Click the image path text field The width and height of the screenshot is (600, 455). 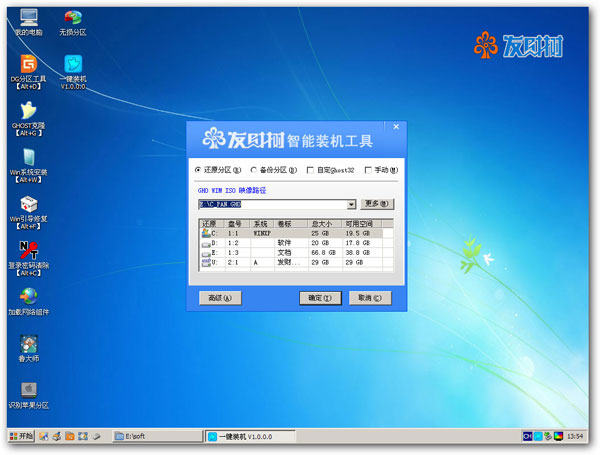click(x=273, y=205)
